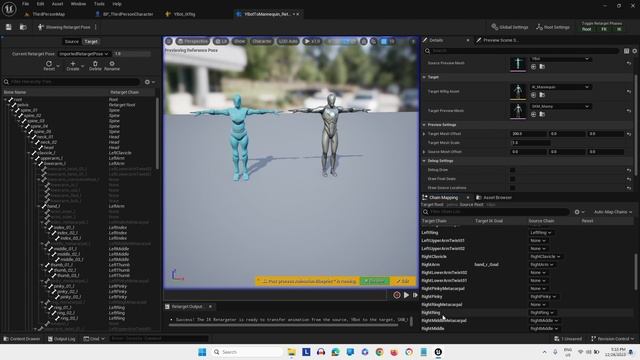Toggle the Root retarget phase

click(x=587, y=29)
